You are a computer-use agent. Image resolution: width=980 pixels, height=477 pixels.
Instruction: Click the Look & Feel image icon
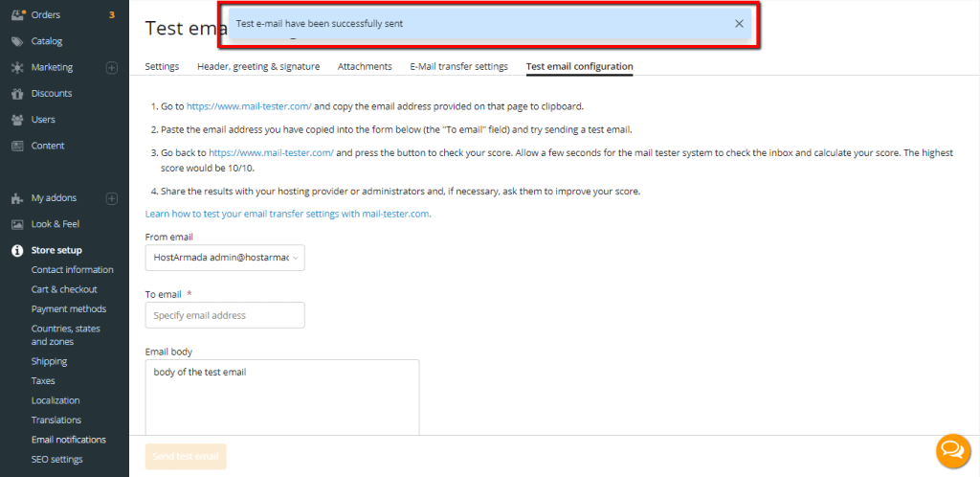17,224
